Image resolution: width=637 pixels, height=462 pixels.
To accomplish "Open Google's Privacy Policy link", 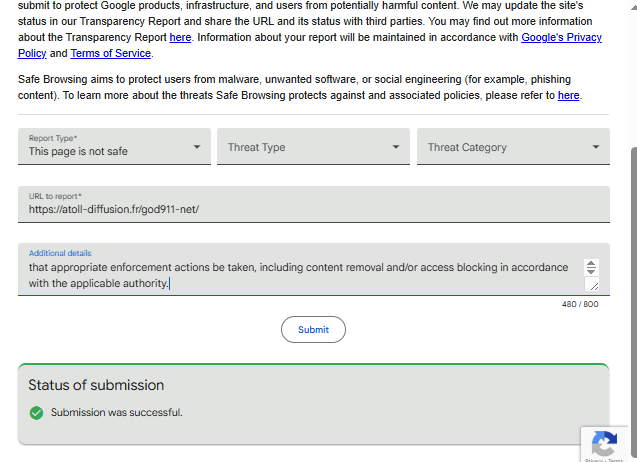I will (561, 37).
